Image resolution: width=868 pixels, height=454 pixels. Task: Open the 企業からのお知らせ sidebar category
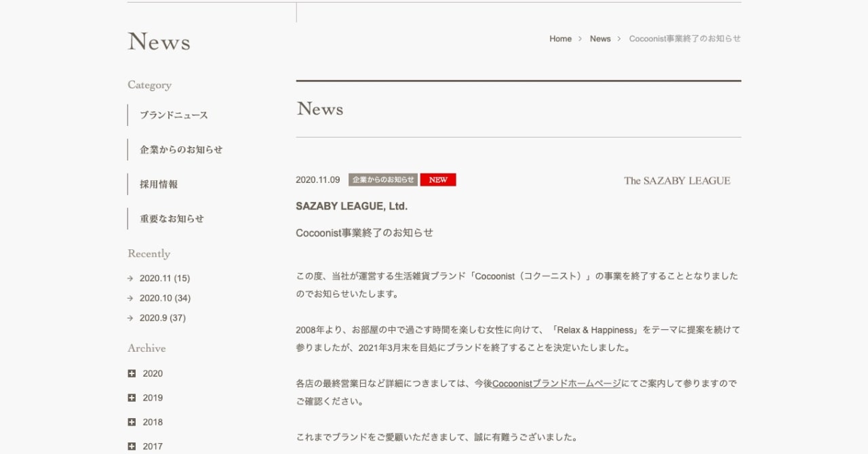tap(181, 150)
